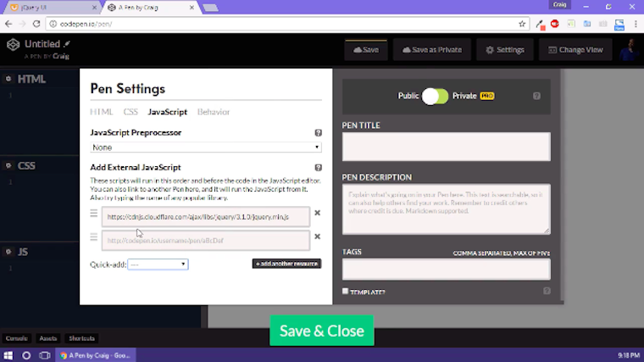Switch to jQuery UI browser tab
The height and width of the screenshot is (362, 644).
[52, 8]
